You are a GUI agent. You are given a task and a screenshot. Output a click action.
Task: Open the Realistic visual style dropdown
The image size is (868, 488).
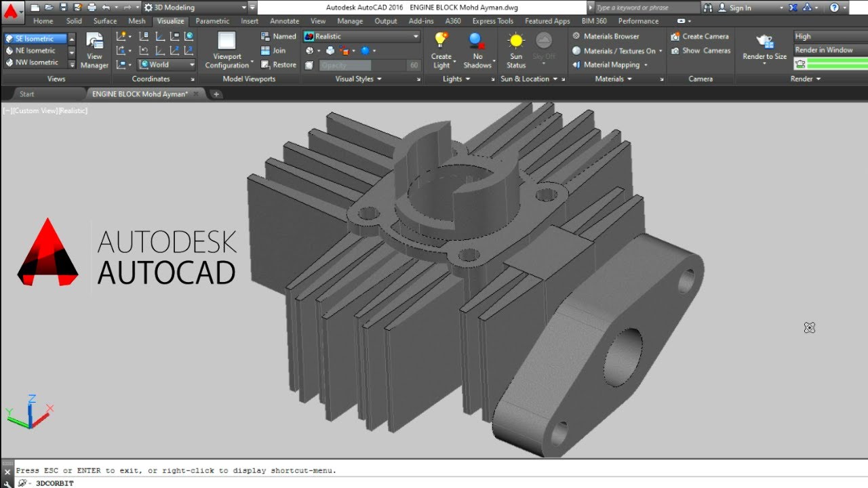click(x=361, y=36)
